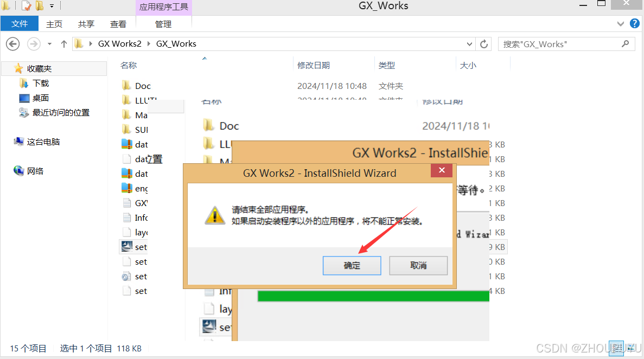644x359 pixels.
Task: Select the highlighted setup application file
Action: (x=134, y=247)
